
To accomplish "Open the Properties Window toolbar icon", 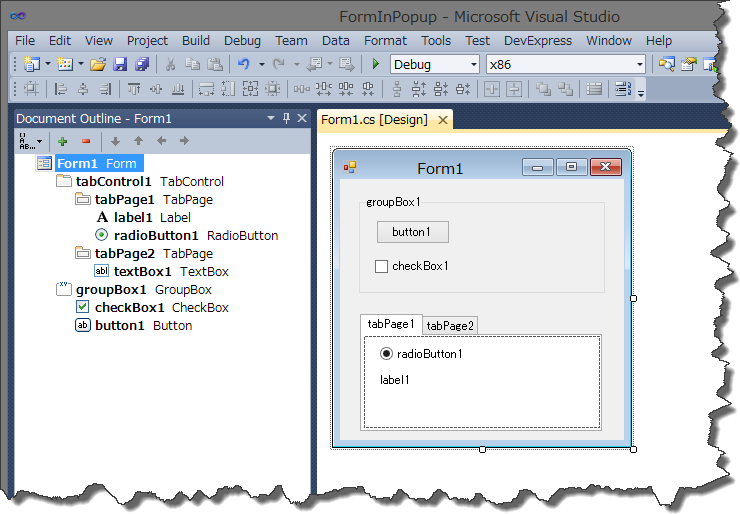I will pyautogui.click(x=689, y=64).
